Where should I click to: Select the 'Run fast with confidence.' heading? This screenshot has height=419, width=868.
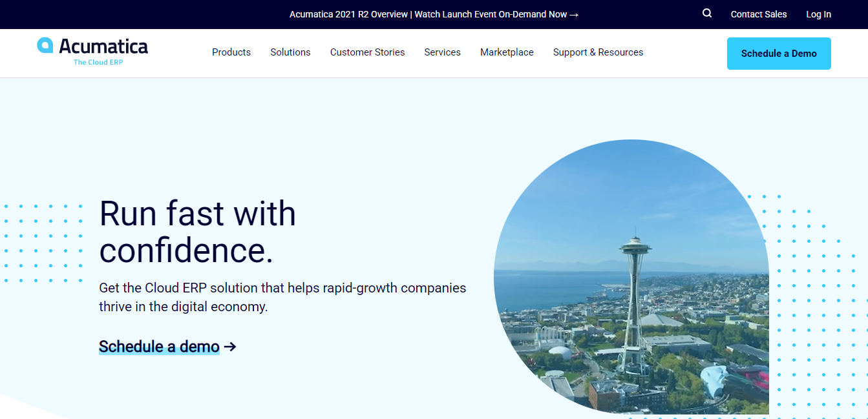tap(198, 232)
